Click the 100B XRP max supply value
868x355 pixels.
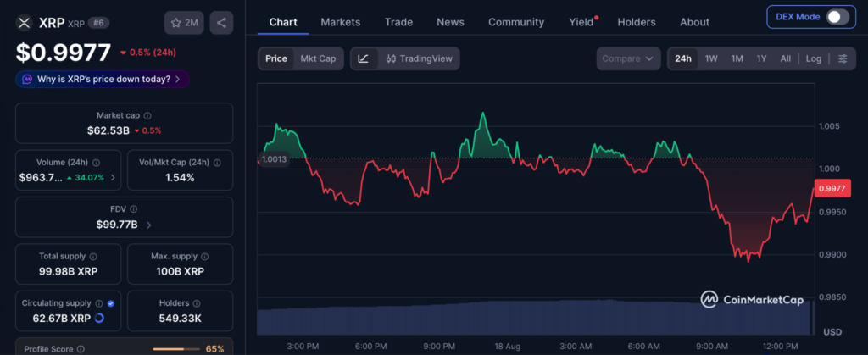180,271
